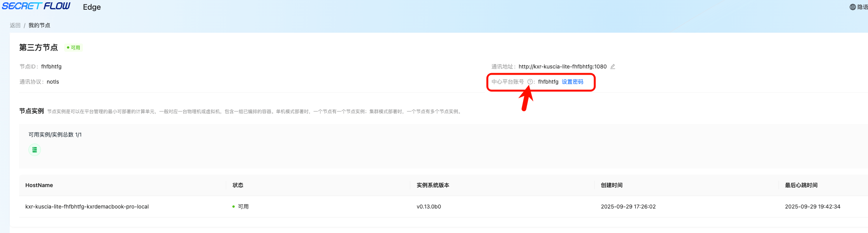
Task: Click 第三方节点 heading
Action: point(39,47)
